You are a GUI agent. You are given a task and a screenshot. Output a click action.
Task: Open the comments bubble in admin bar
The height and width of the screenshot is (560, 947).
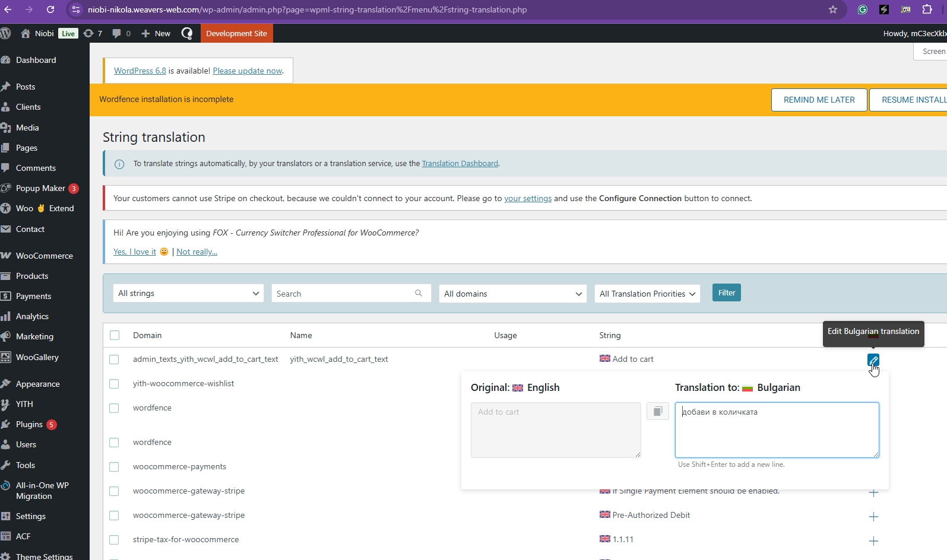tap(121, 33)
